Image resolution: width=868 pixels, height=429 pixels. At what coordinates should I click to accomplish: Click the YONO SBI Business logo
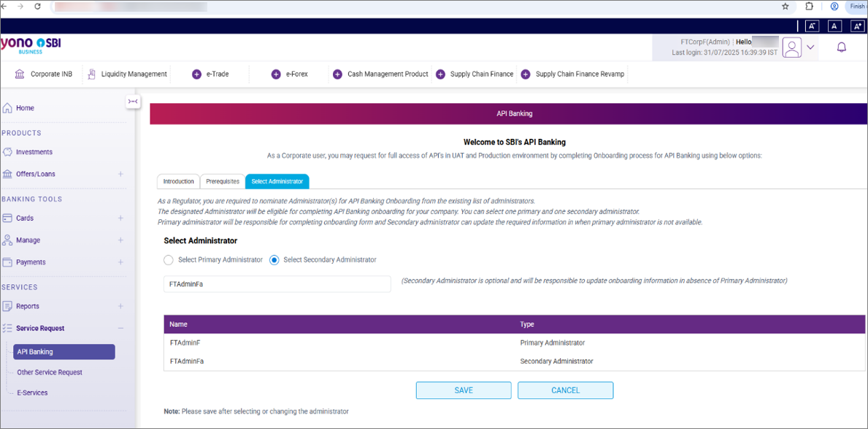coord(31,45)
